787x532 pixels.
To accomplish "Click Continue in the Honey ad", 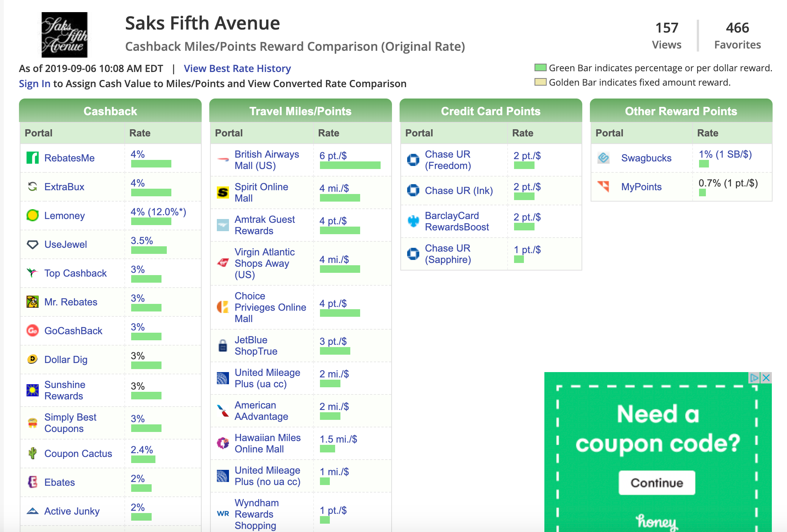I will pyautogui.click(x=657, y=483).
